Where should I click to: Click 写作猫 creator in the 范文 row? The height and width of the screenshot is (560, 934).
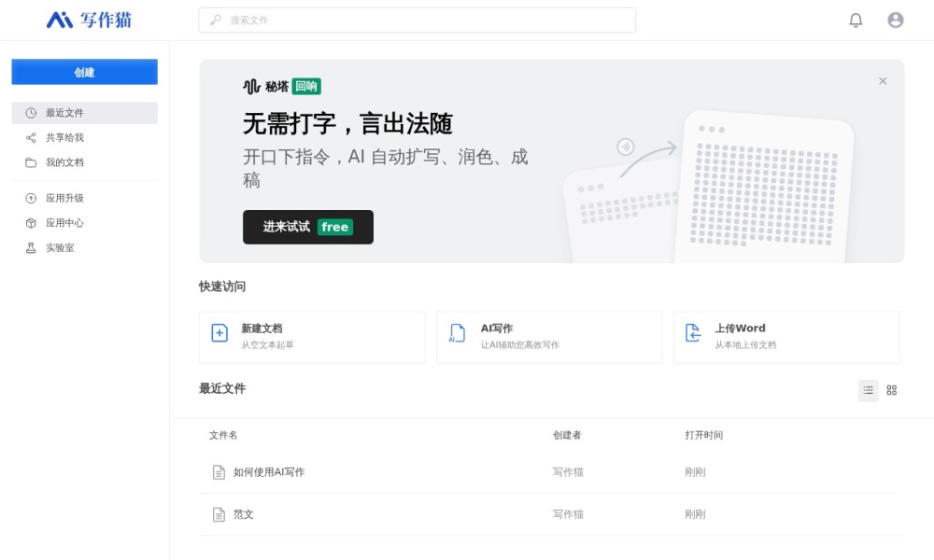click(568, 514)
